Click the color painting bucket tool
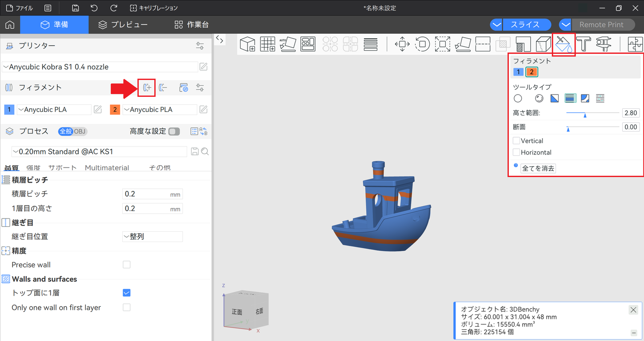 point(564,44)
